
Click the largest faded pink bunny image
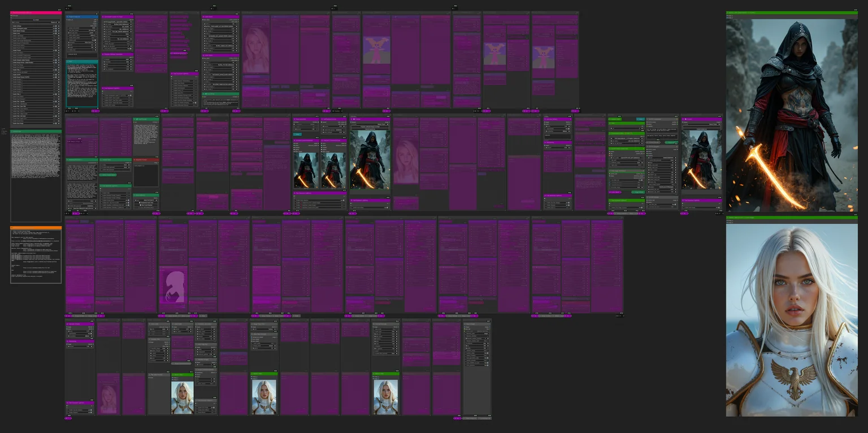pyautogui.click(x=376, y=50)
